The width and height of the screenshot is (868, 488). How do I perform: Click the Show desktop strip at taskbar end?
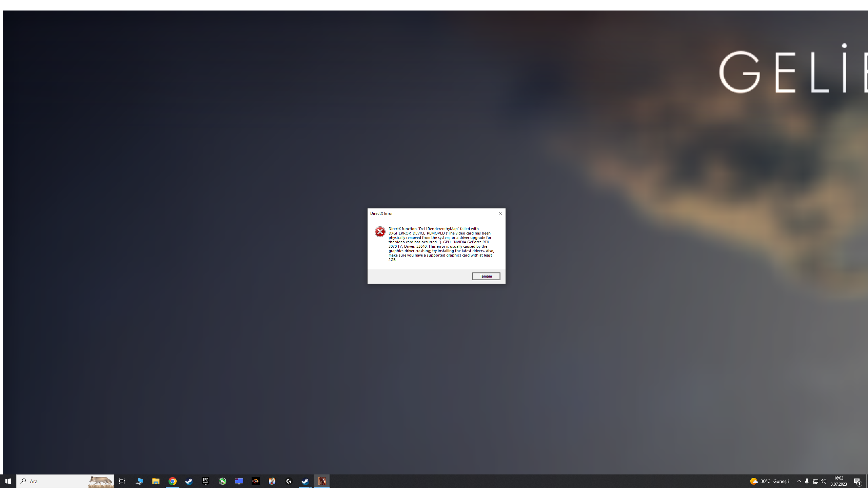[867, 481]
